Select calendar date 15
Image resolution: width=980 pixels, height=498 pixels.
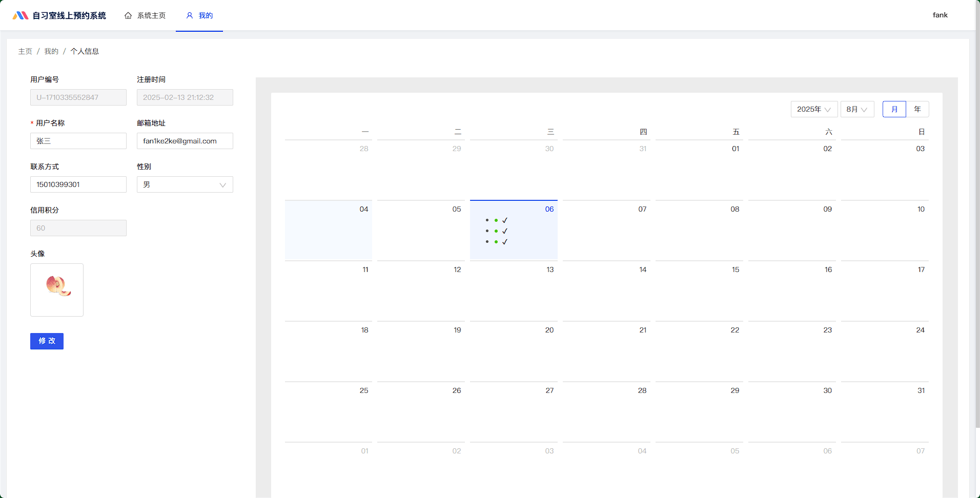[x=699, y=289]
